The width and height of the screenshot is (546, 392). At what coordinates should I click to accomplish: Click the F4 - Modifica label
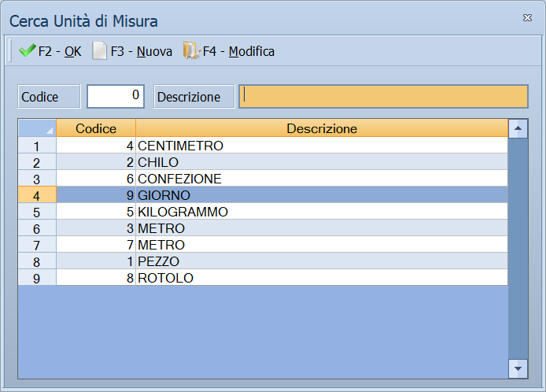click(x=238, y=52)
